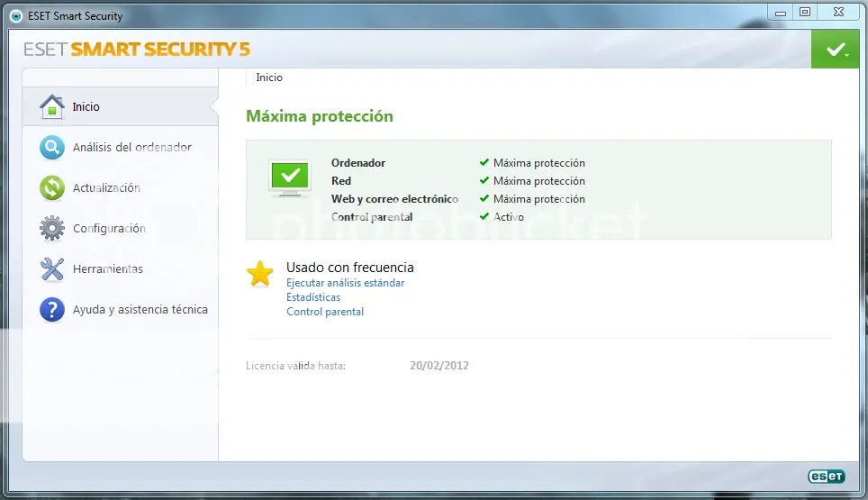868x500 pixels.
Task: Click Web y correo electrónico label
Action: pyautogui.click(x=394, y=199)
